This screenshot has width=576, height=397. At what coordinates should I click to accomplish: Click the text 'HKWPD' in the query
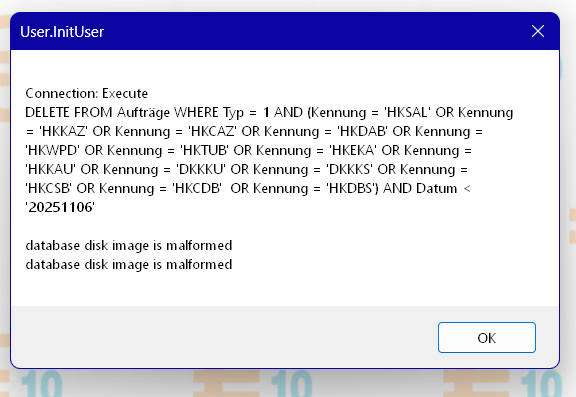pyautogui.click(x=53, y=150)
